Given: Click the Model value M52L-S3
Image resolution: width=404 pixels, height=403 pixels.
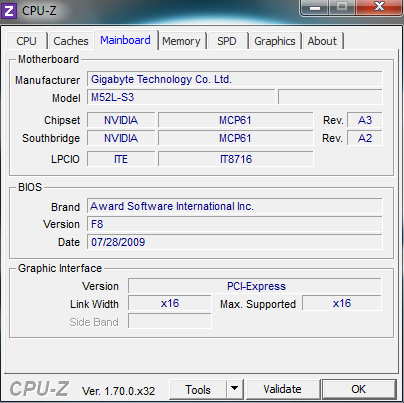Looking at the screenshot, I should click(181, 97).
